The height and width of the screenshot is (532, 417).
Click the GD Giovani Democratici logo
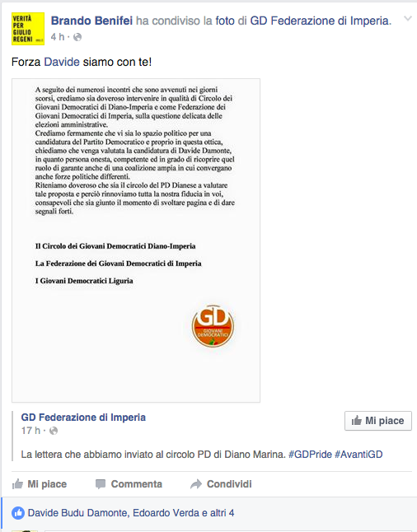[213, 326]
